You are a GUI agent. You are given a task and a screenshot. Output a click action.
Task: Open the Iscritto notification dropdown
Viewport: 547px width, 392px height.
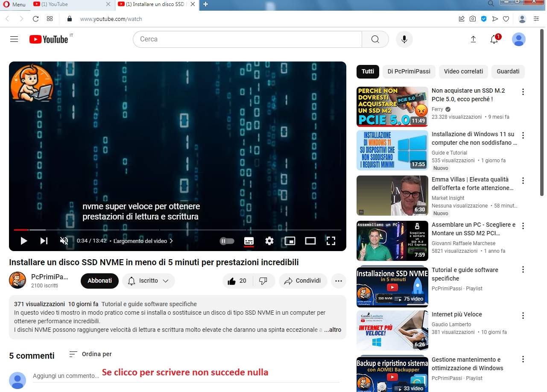149,281
